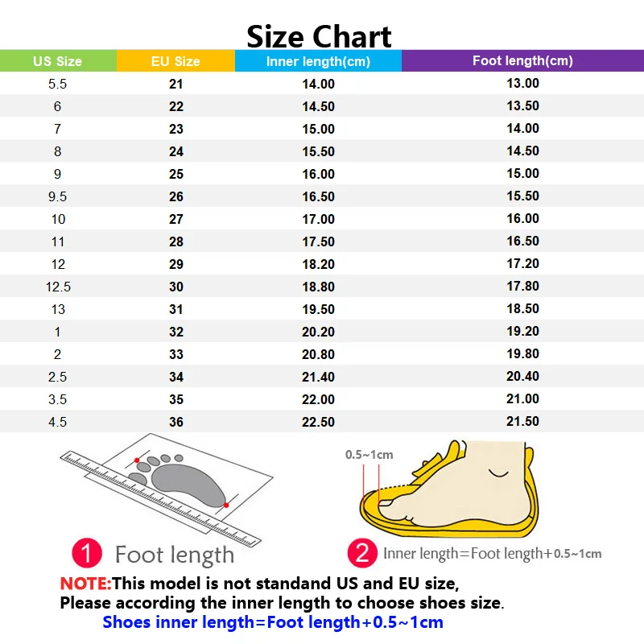This screenshot has width=644, height=644.
Task: Click foot length value 21.50
Action: point(522,422)
